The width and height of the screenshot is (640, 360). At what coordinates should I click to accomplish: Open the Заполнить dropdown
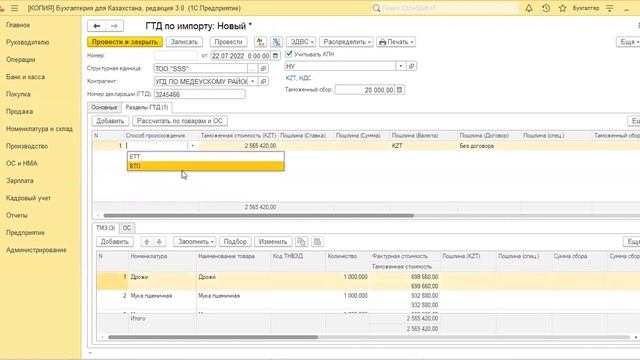[195, 242]
